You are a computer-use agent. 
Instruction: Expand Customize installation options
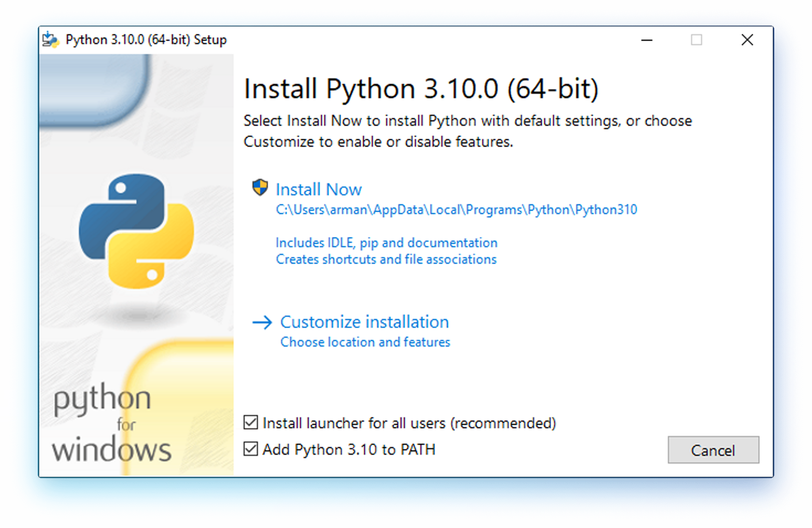[x=364, y=322]
